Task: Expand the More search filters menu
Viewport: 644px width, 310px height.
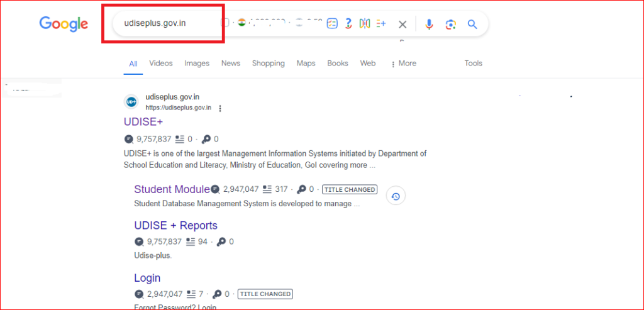Action: (404, 64)
